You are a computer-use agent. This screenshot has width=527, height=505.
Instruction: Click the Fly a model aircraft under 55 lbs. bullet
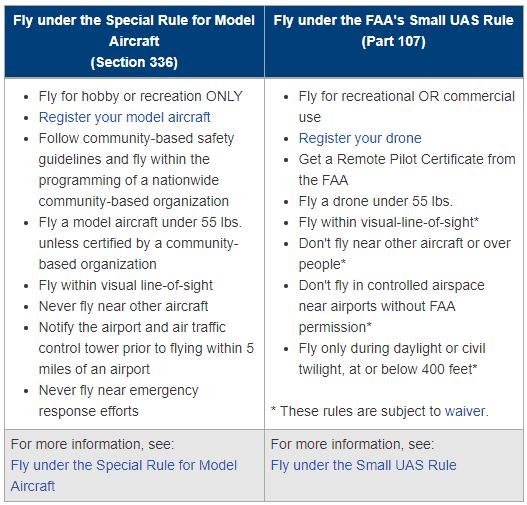coord(140,243)
